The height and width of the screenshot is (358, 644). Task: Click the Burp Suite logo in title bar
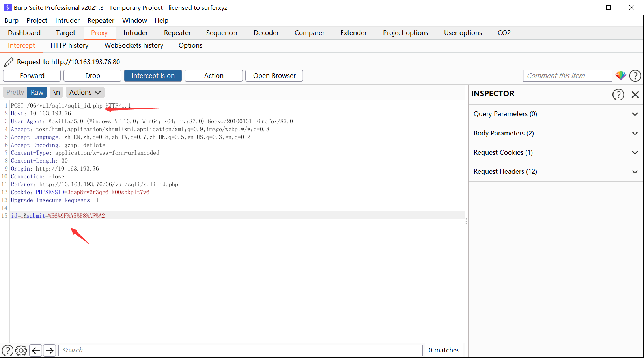tap(7, 7)
